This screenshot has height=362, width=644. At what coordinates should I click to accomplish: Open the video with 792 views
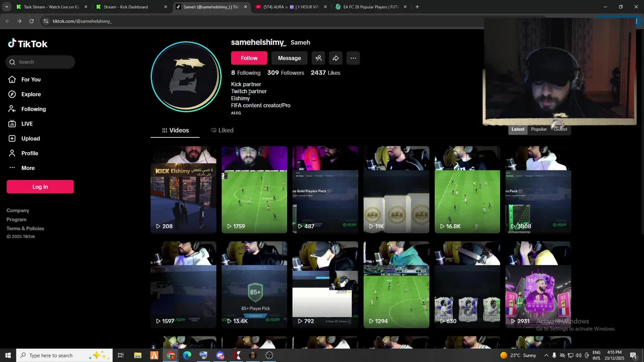click(326, 285)
